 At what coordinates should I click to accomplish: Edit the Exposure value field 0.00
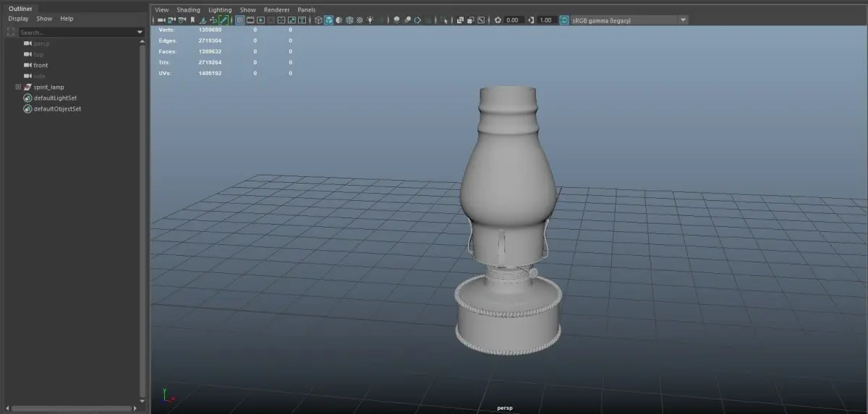[x=514, y=20]
